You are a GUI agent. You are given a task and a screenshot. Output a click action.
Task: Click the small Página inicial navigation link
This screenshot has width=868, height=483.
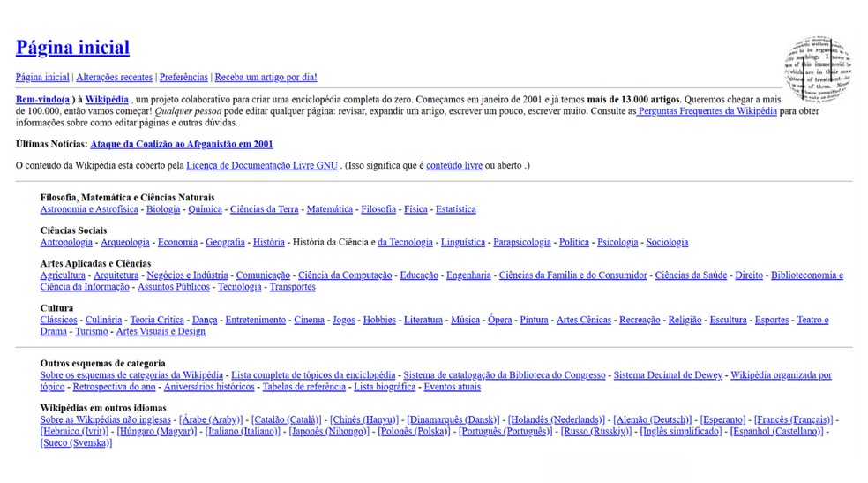coord(42,77)
